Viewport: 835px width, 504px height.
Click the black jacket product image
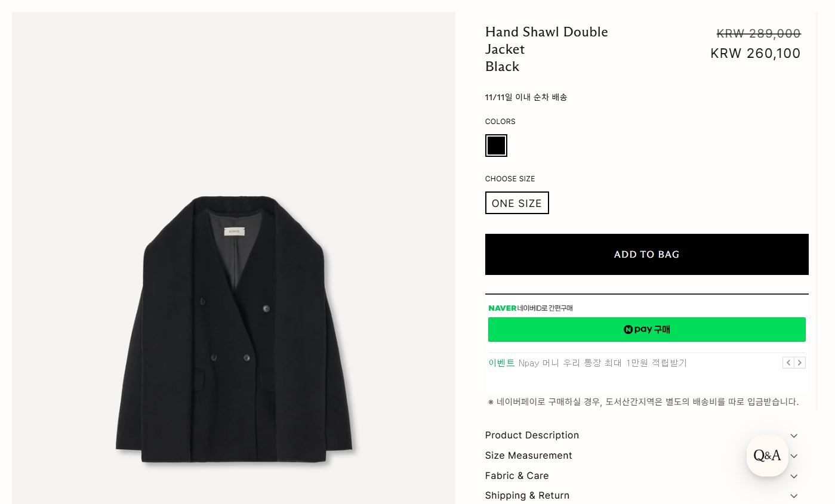tap(233, 334)
